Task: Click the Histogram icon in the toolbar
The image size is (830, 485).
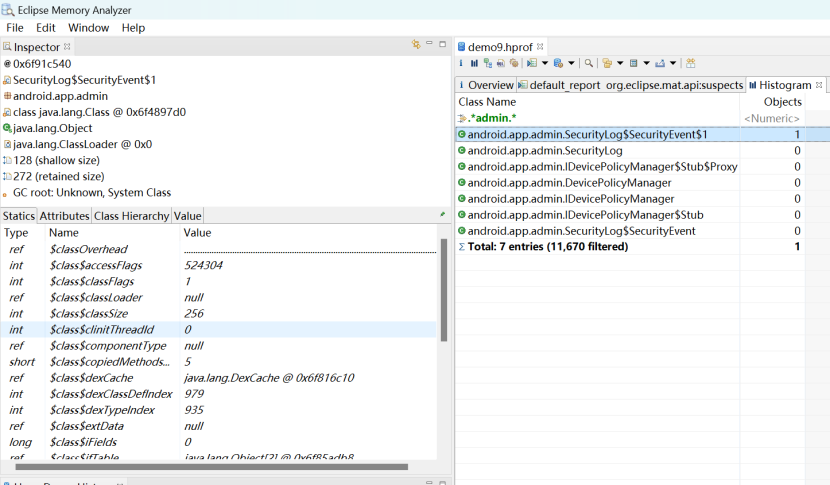Action: [x=474, y=63]
